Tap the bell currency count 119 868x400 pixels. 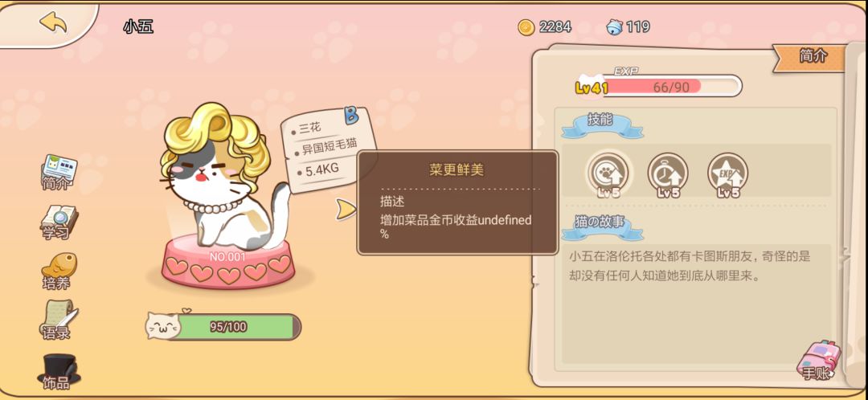(628, 27)
